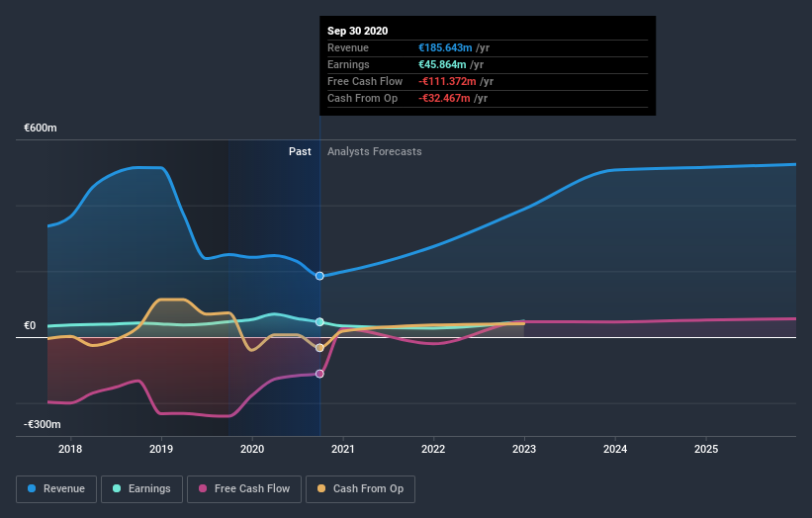Click the -€32.467m cash from op value
The image size is (812, 518).
(444, 98)
